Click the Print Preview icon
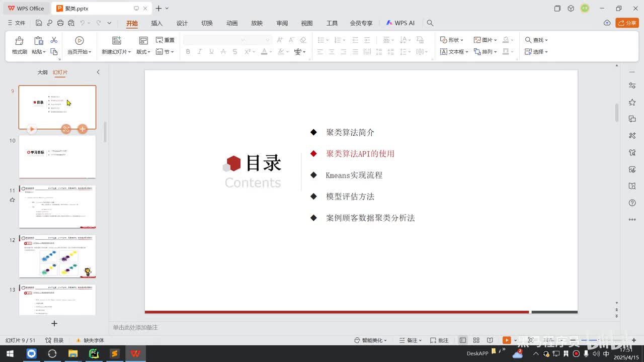 click(71, 23)
